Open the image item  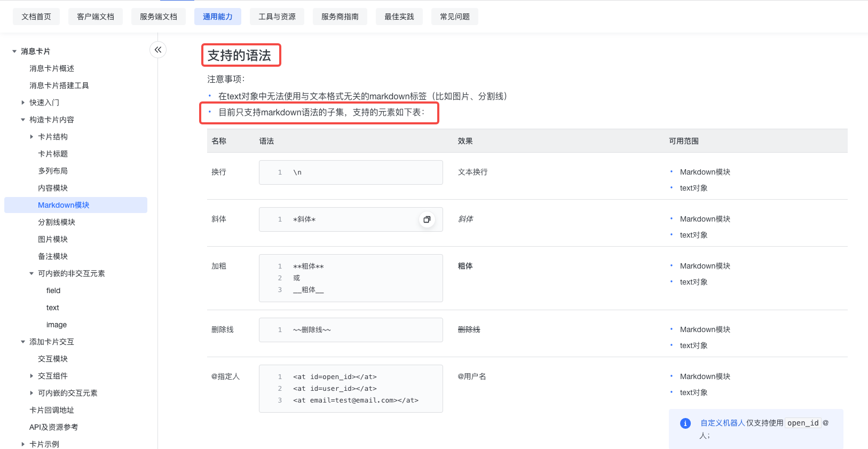pos(57,325)
